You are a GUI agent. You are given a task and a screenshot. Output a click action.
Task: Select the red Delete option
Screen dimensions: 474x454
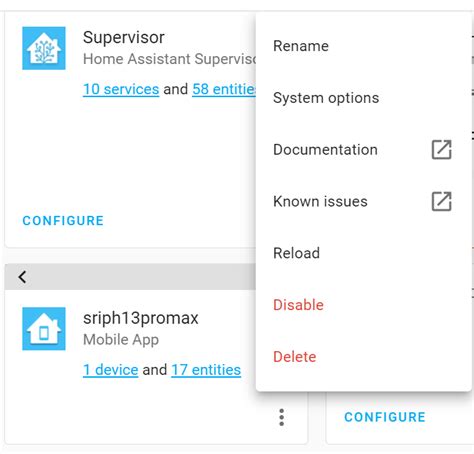pyautogui.click(x=364, y=357)
